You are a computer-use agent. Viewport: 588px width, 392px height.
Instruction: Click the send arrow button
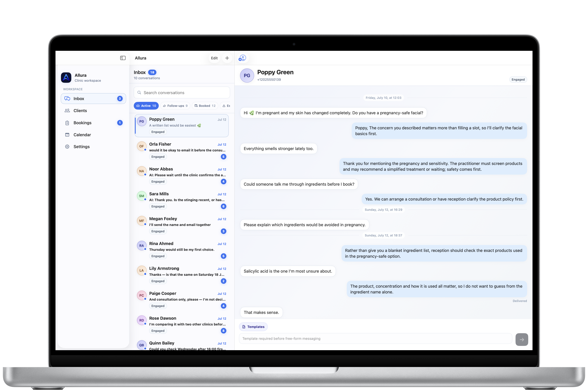pos(522,340)
